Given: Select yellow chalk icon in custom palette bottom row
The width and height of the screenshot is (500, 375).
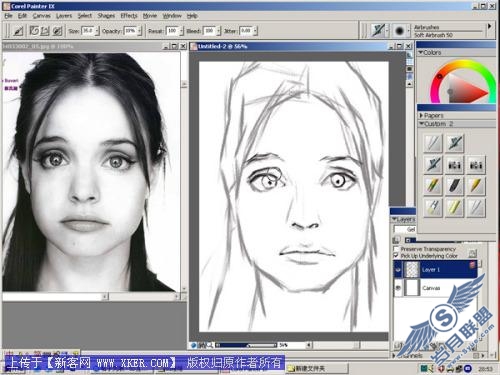Looking at the screenshot, I should (x=455, y=207).
